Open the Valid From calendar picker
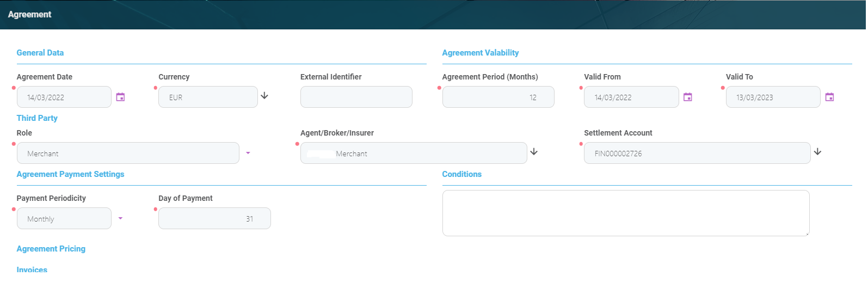The image size is (868, 282). click(x=688, y=97)
